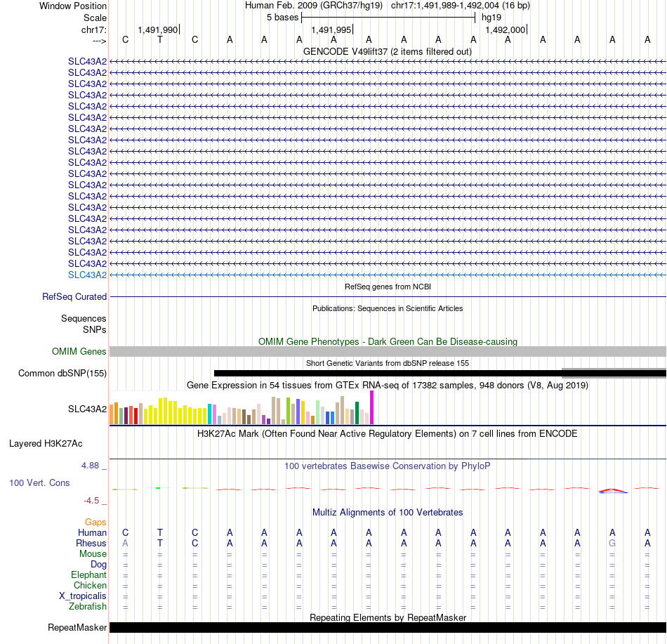Click the "chr17:" ruler label
This screenshot has height=644, width=667.
coord(94,29)
